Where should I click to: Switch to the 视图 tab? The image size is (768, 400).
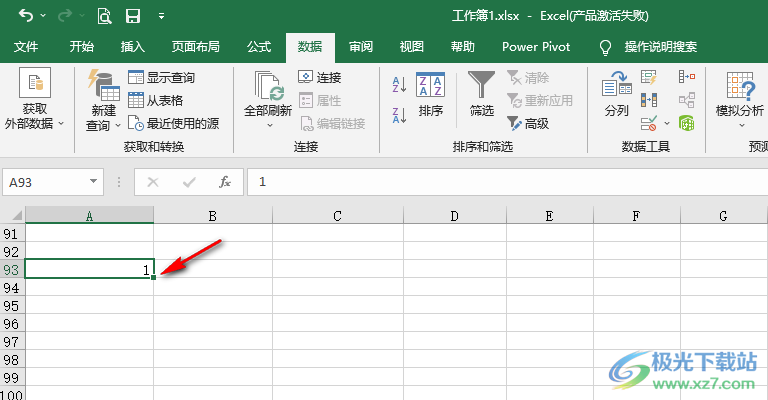point(411,47)
